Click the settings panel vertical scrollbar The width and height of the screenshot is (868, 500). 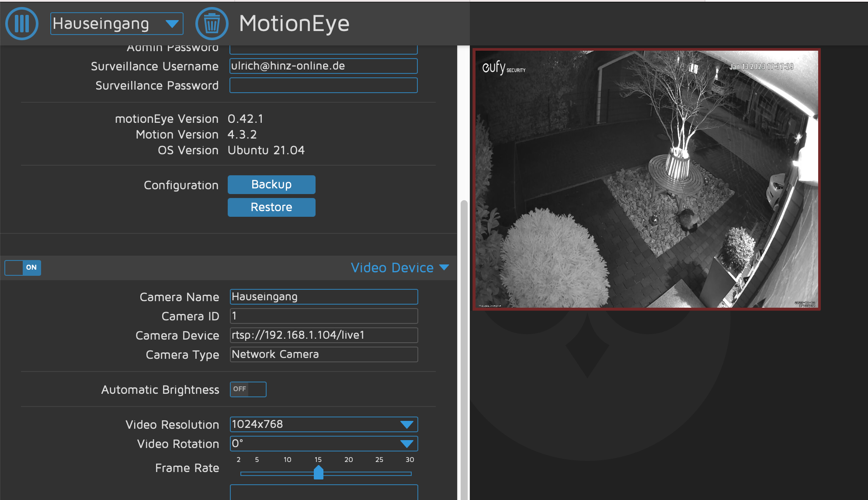click(464, 350)
